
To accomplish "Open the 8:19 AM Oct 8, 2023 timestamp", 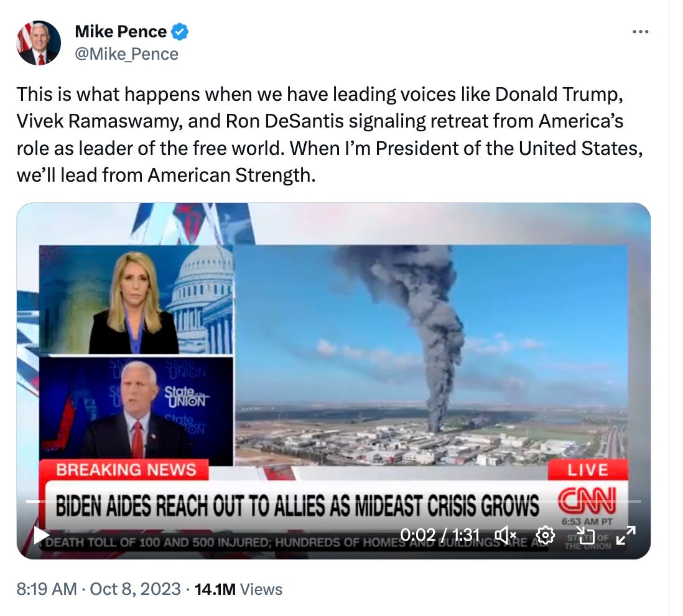I will 98,589.
